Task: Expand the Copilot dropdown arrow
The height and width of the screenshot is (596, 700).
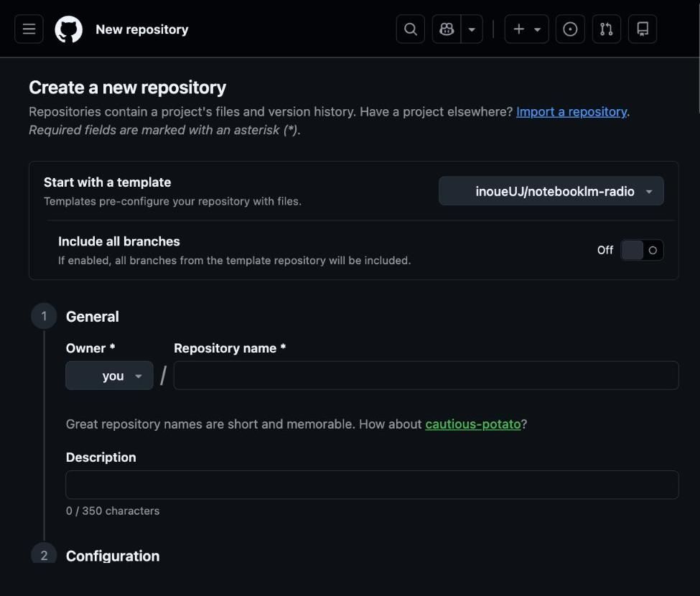Action: point(472,29)
